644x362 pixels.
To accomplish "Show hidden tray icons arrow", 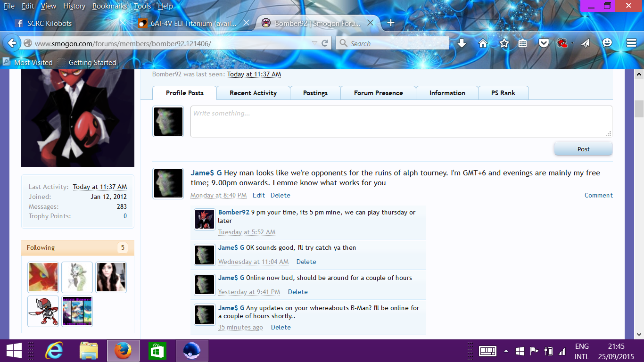I will tap(506, 351).
